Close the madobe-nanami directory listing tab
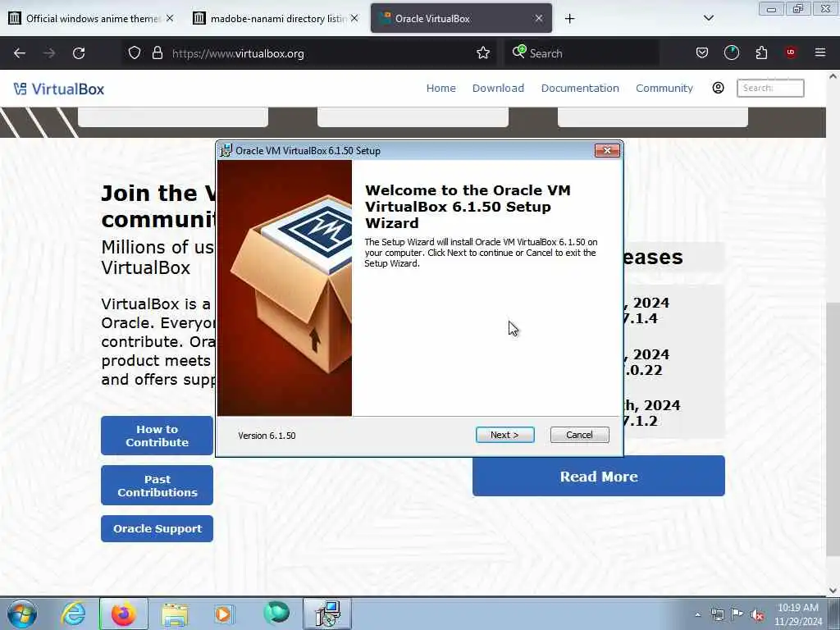This screenshot has width=840, height=630. [354, 18]
